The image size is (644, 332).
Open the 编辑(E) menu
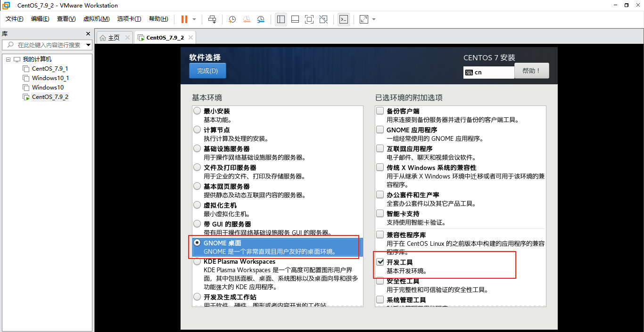tap(40, 19)
